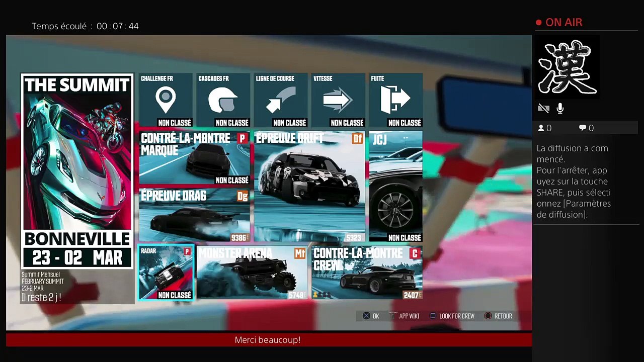This screenshot has width=644, height=362.
Task: Open Contre-la-montre Crew event card
Action: (367, 273)
